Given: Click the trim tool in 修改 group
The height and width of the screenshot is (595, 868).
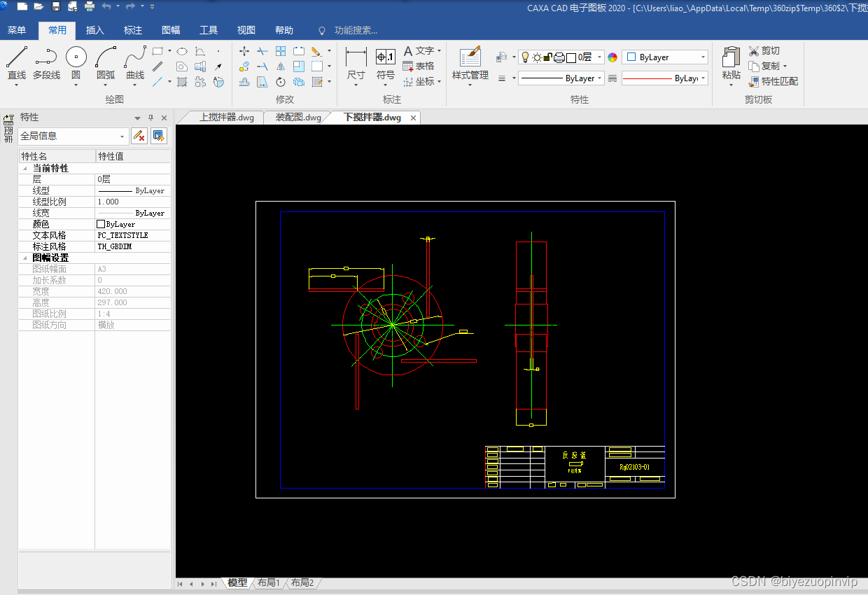Looking at the screenshot, I should [x=262, y=51].
